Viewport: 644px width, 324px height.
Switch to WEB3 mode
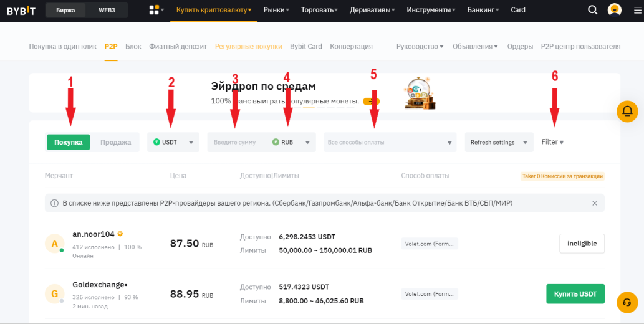point(107,10)
